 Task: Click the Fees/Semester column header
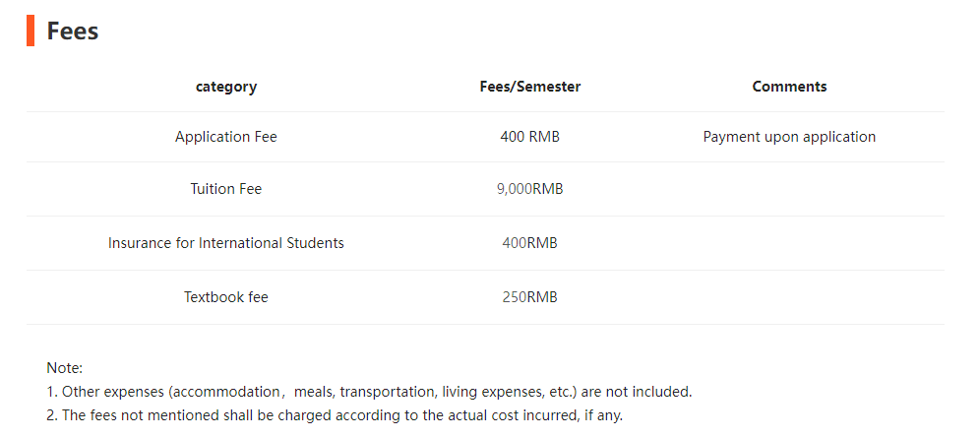[x=529, y=87]
